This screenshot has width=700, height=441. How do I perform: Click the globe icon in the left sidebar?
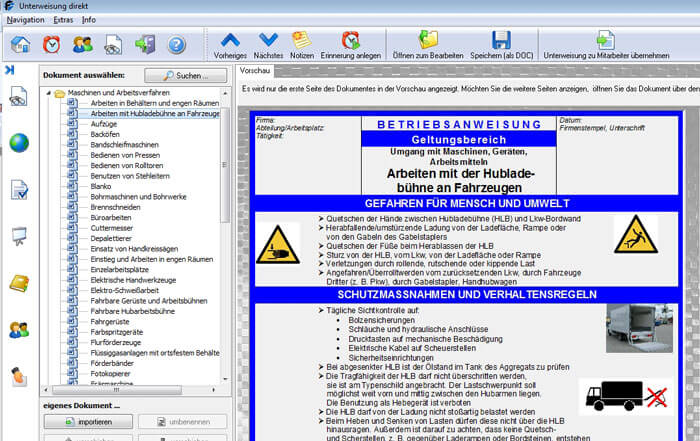[19, 143]
